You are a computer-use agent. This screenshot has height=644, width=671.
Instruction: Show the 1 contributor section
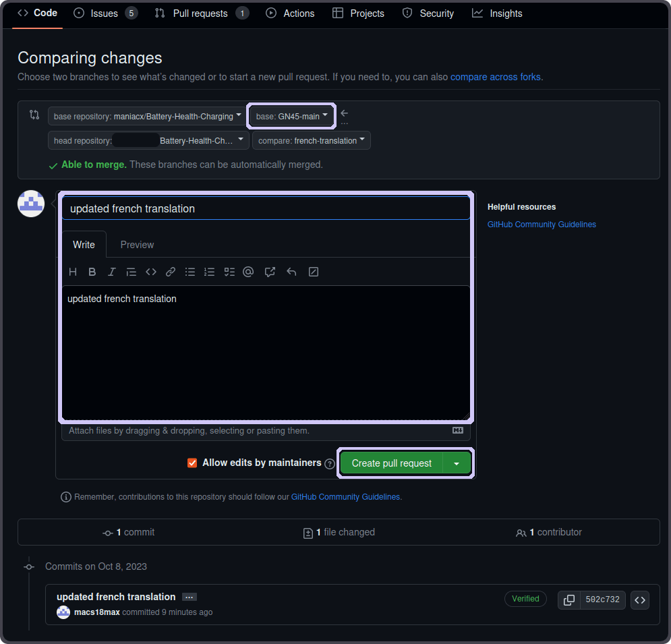pyautogui.click(x=549, y=532)
